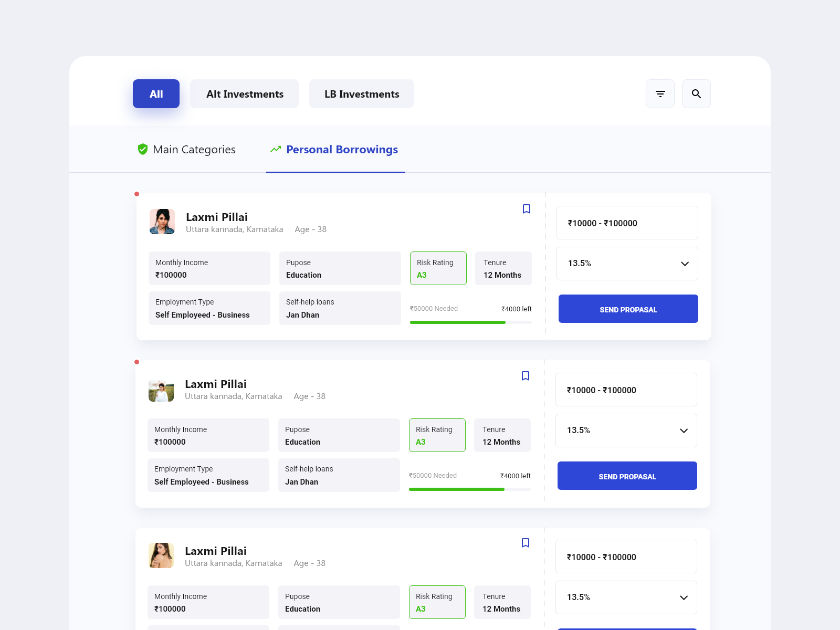
Task: Open the Main Categories tab
Action: tap(186, 150)
